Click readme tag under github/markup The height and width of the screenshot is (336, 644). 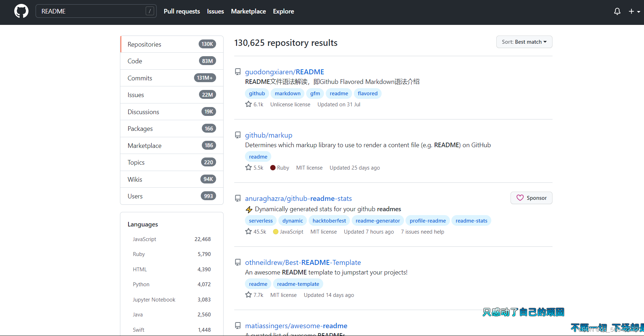tap(258, 157)
